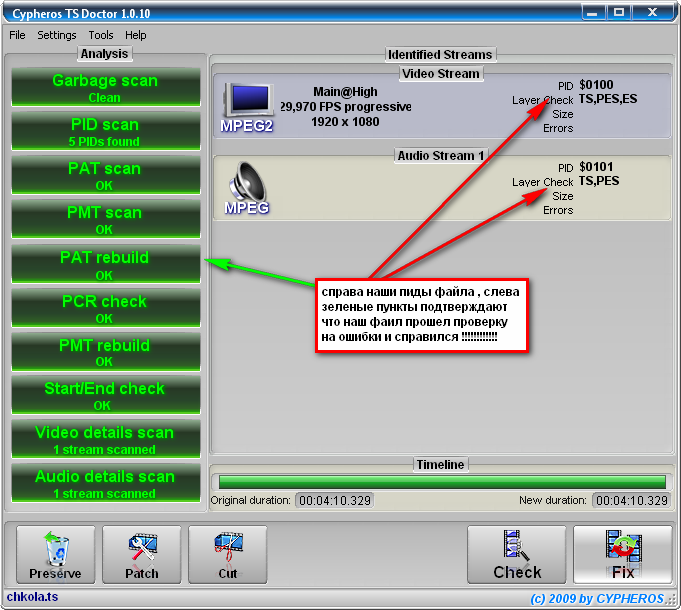Minimize the TS Doctor window
Image resolution: width=681 pixels, height=610 pixels.
click(593, 13)
